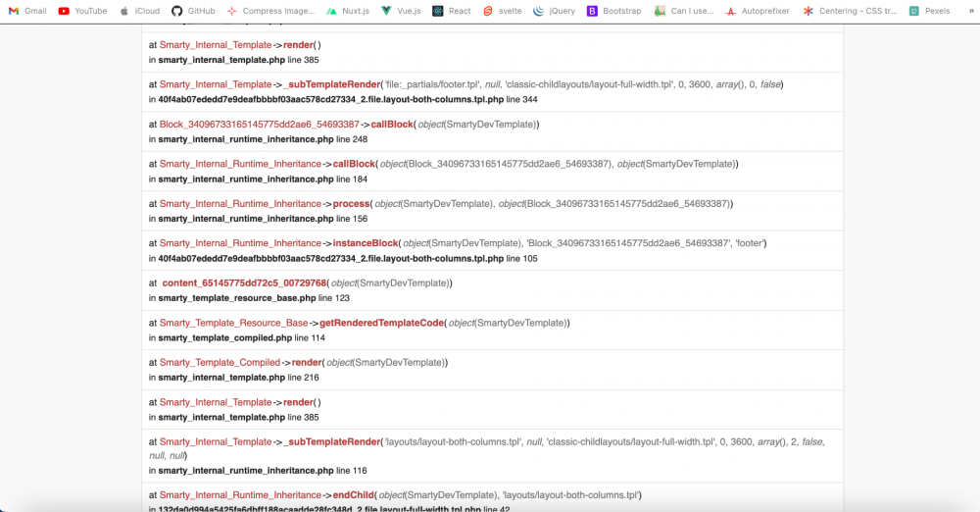This screenshot has height=512, width=980.
Task: Click the endChild method name
Action: [x=354, y=495]
